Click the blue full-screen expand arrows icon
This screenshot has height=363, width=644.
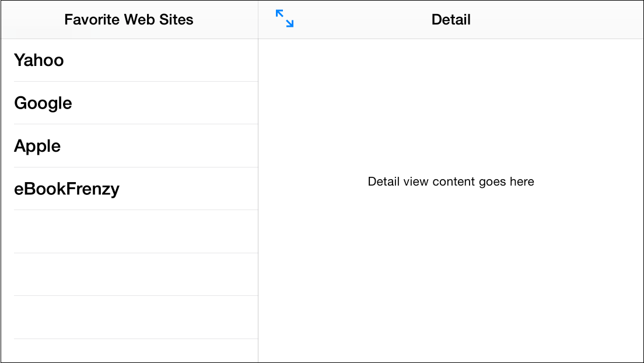coord(285,19)
